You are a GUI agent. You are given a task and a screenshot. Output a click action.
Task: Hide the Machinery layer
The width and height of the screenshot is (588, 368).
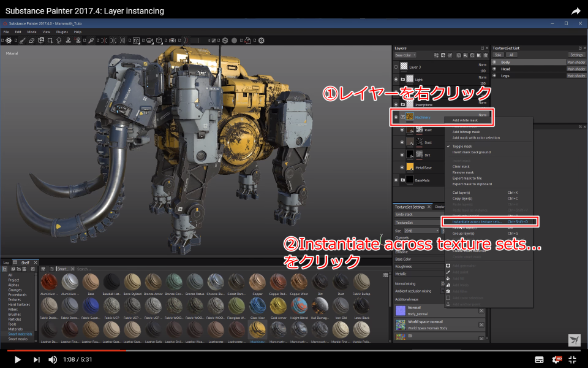pos(396,117)
